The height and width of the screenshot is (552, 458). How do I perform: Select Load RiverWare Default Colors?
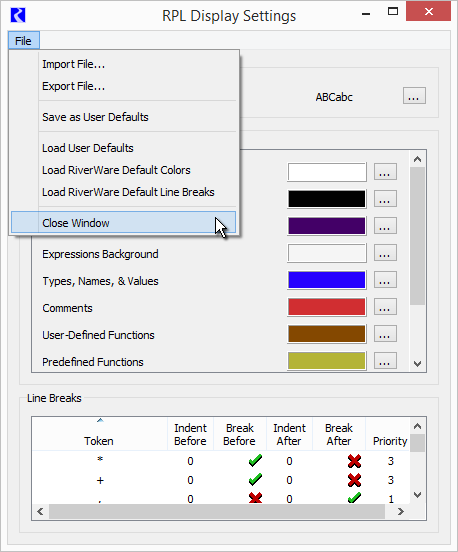[116, 170]
